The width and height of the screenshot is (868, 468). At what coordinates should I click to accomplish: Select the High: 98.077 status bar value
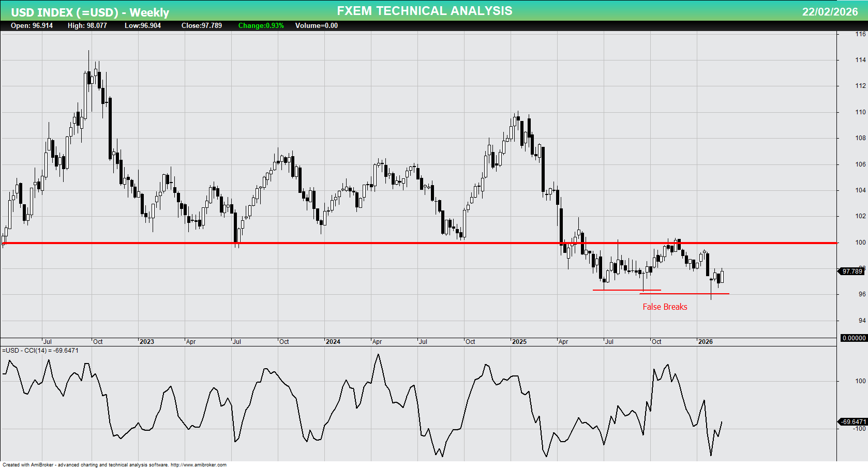click(87, 25)
